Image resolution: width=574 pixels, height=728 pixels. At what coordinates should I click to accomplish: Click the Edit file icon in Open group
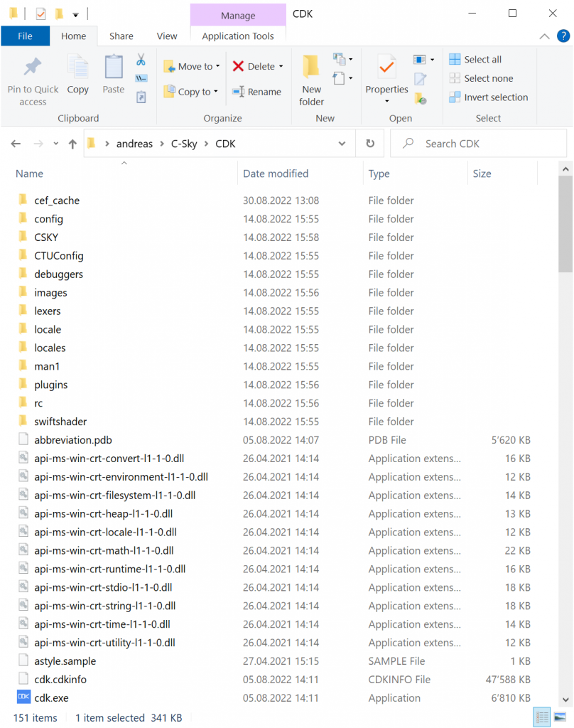click(421, 79)
